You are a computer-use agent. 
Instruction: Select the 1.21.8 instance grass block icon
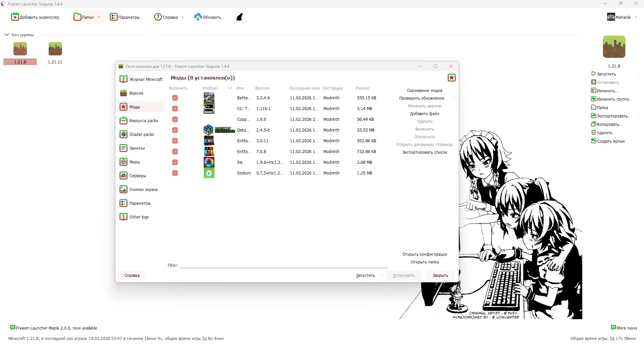click(x=20, y=49)
